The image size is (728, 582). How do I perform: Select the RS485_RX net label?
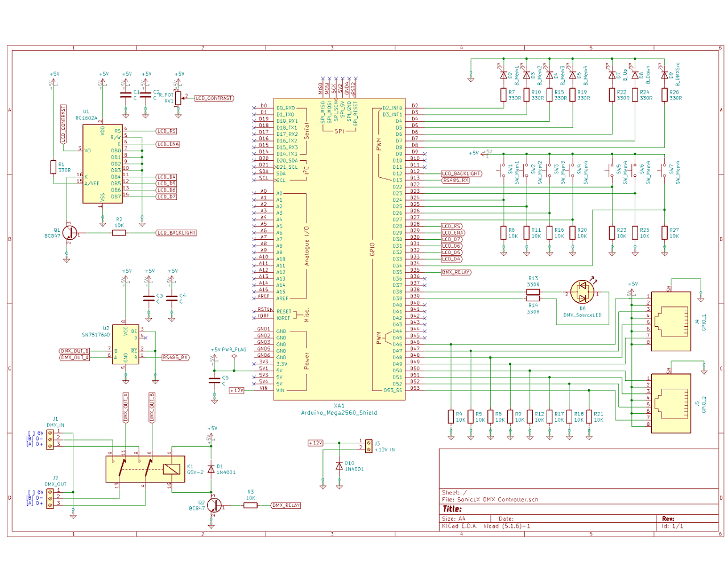[x=175, y=357]
